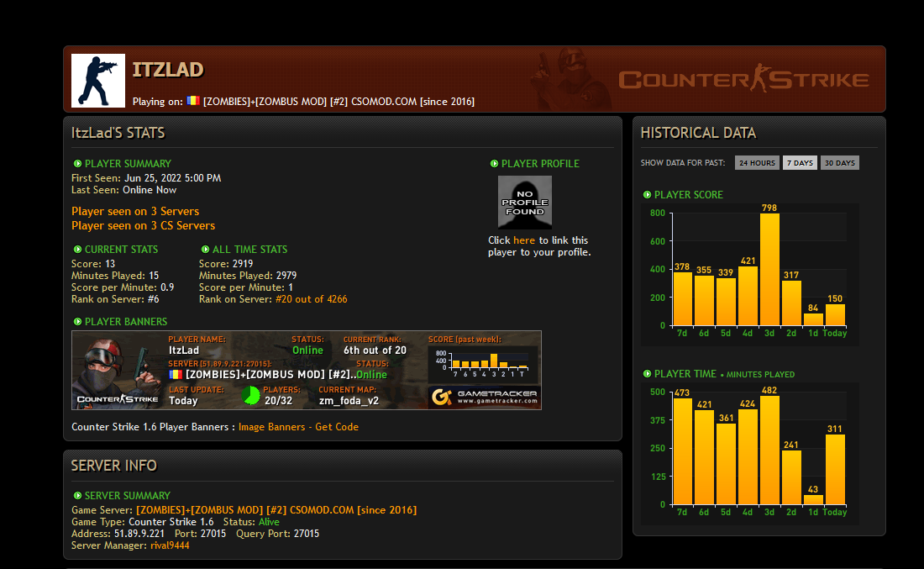
Task: Click the green bullet beside Player Score
Action: pyautogui.click(x=647, y=195)
